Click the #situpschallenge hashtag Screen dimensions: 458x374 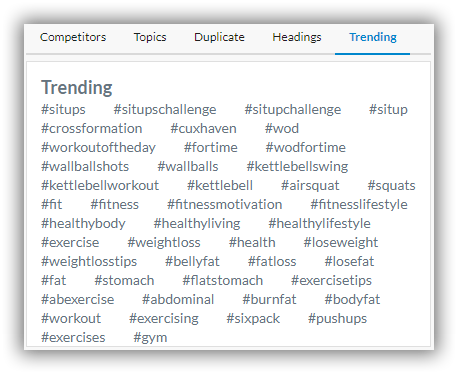165,110
